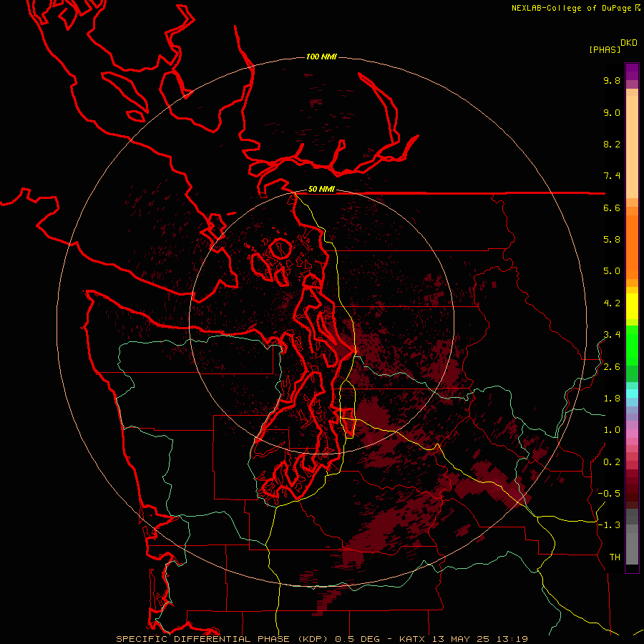Click the dark red legend band

pyautogui.click(x=632, y=489)
